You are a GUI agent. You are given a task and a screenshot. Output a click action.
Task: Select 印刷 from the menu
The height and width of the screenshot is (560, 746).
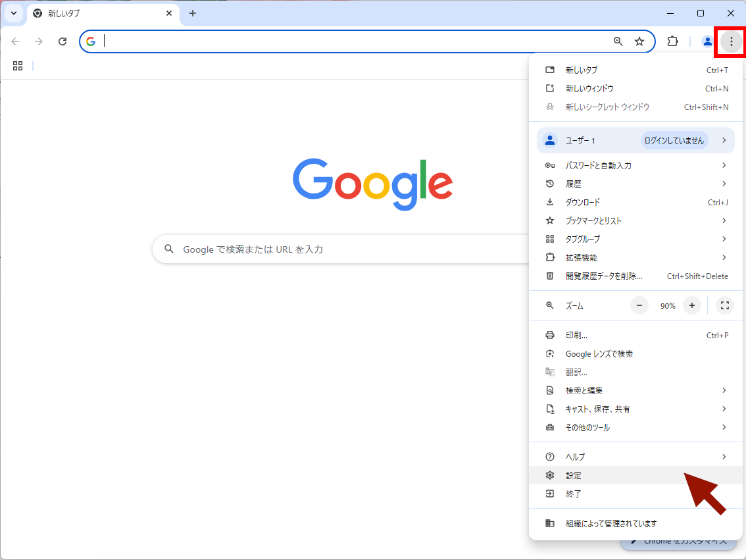tap(636, 335)
